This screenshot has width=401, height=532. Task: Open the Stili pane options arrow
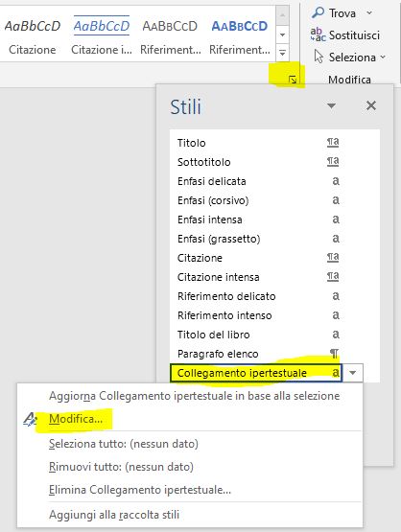click(331, 105)
